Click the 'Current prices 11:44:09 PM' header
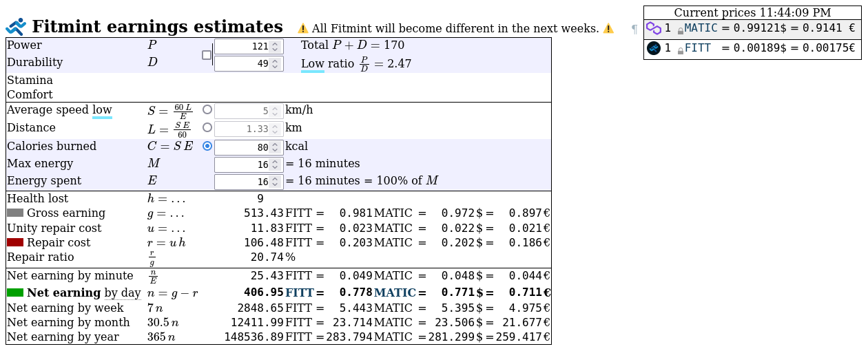This screenshot has height=351, width=868. (x=752, y=13)
